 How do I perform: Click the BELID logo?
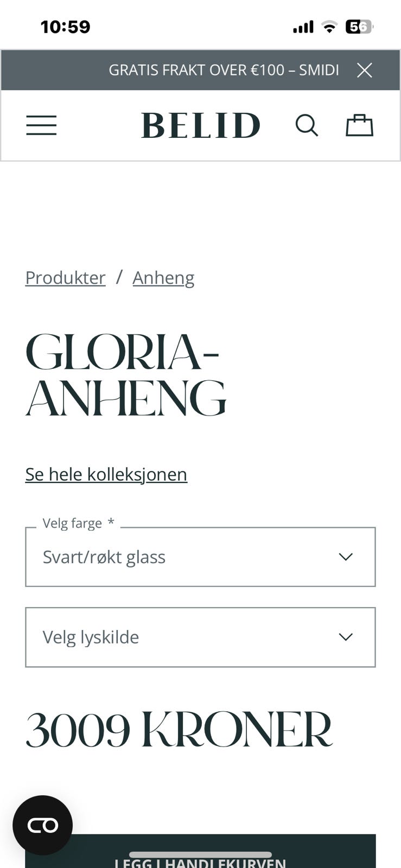[x=200, y=125]
